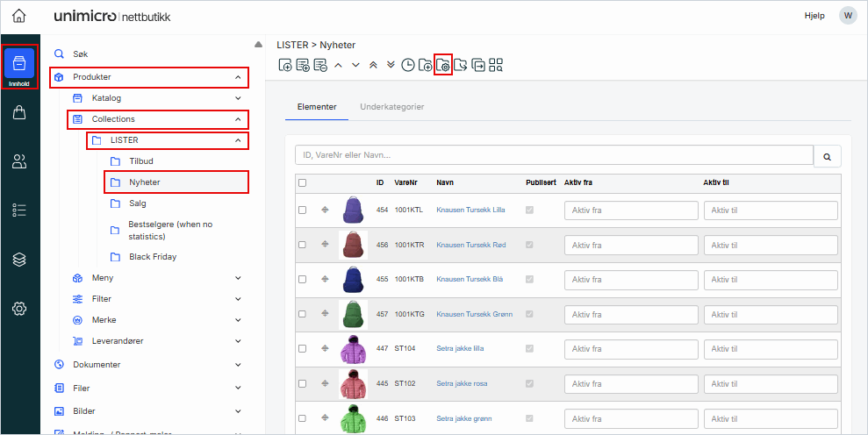Click the clock schedule icon in toolbar
The image size is (868, 435).
coord(408,65)
